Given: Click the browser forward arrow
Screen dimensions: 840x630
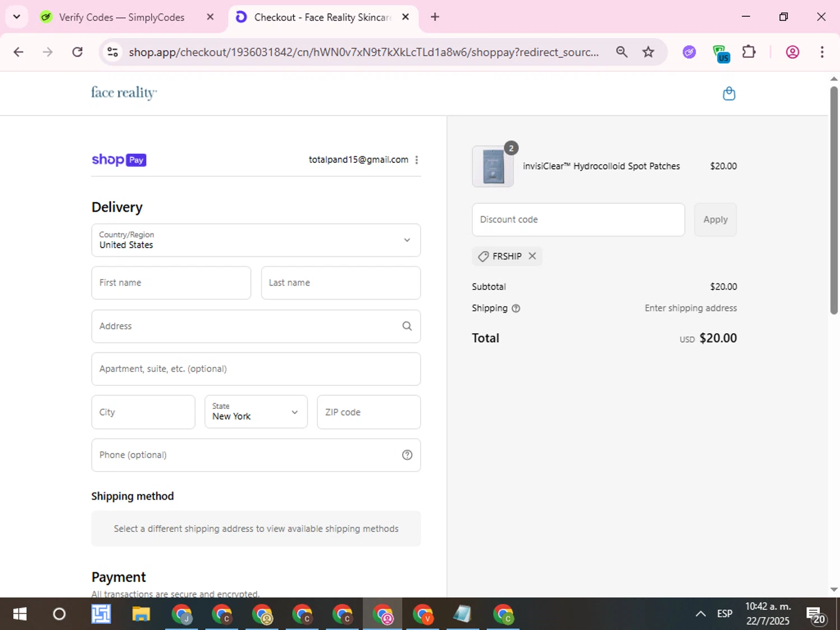Looking at the screenshot, I should click(48, 52).
